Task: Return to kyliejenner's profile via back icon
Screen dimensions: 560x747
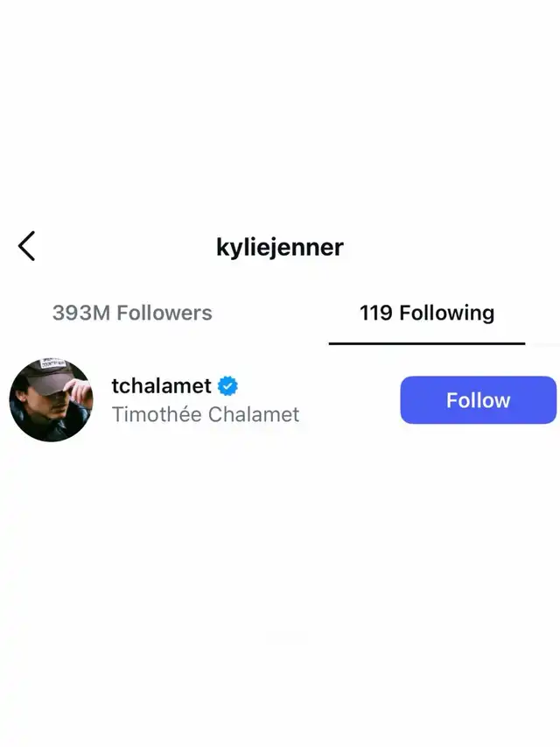Action: 26,246
